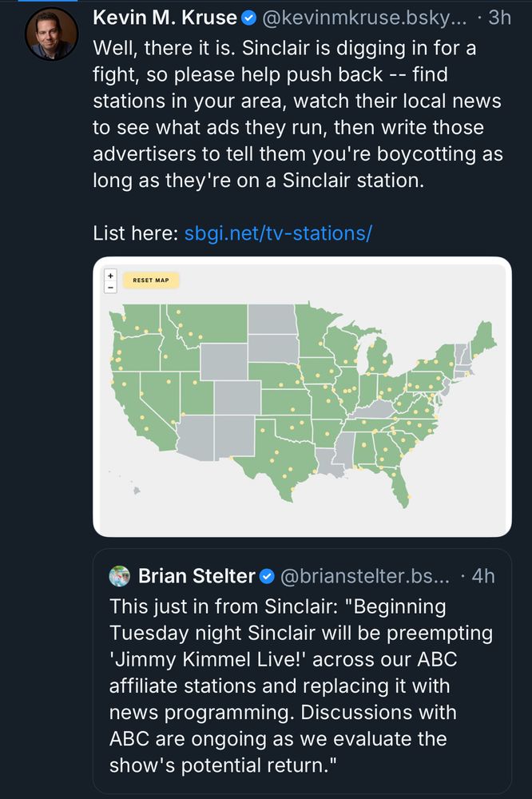Open the sbgi.net/tv-stations/ link
Screen dimensions: 532x799
(278, 233)
